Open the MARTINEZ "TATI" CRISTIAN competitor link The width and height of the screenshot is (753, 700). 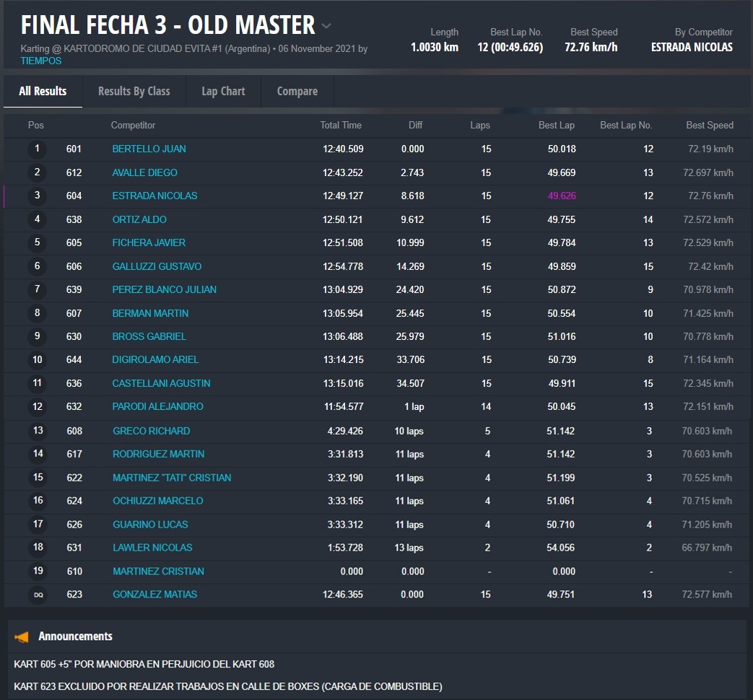[172, 478]
